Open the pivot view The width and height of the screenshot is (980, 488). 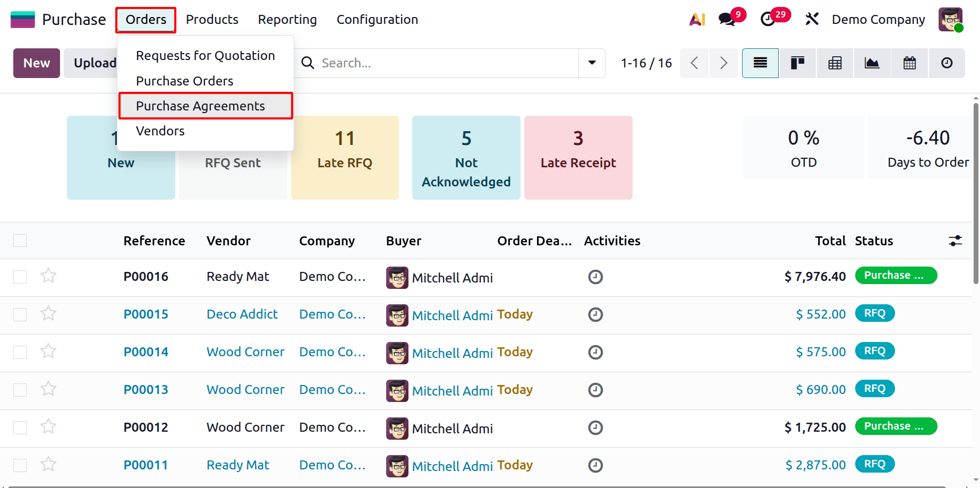[834, 63]
